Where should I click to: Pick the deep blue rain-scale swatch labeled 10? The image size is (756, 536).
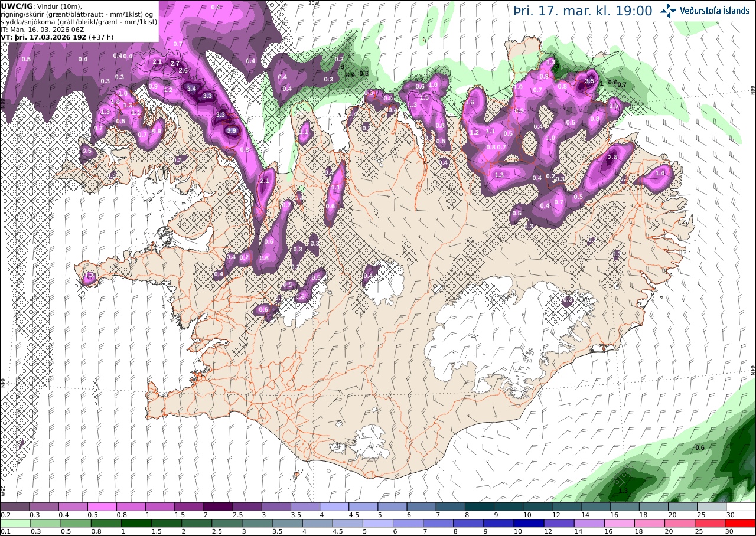pos(529,523)
